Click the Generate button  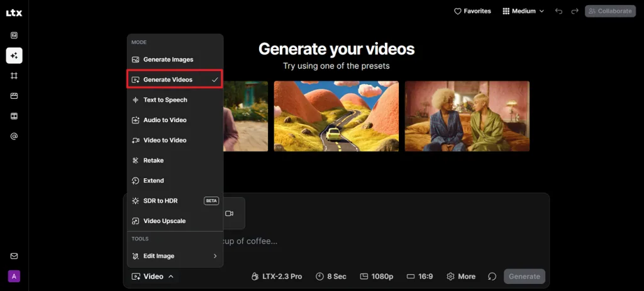tap(525, 277)
